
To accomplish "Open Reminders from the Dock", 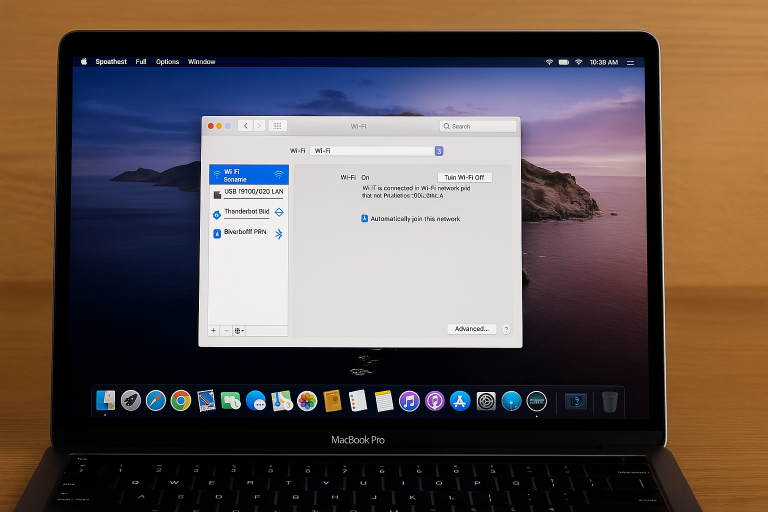I will click(x=358, y=401).
